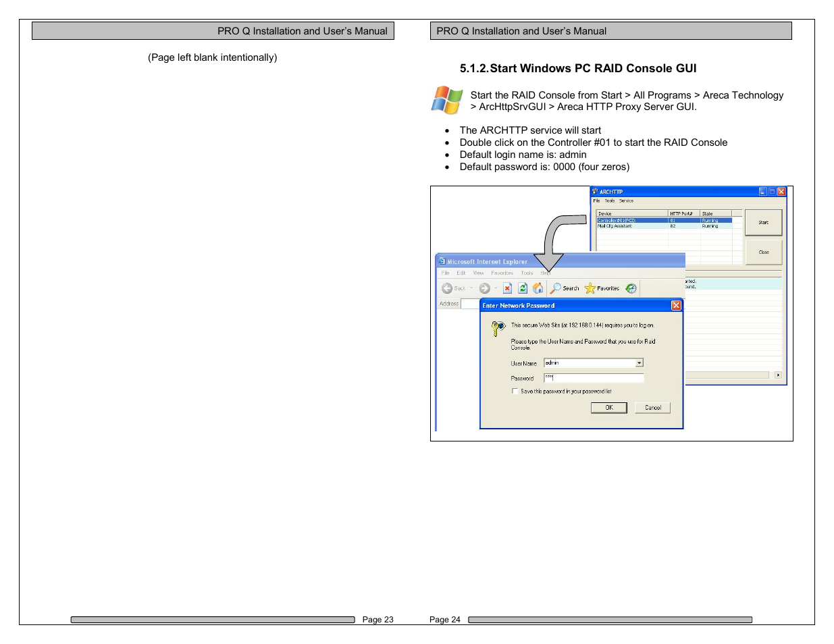Click the IE History icon

click(631, 288)
